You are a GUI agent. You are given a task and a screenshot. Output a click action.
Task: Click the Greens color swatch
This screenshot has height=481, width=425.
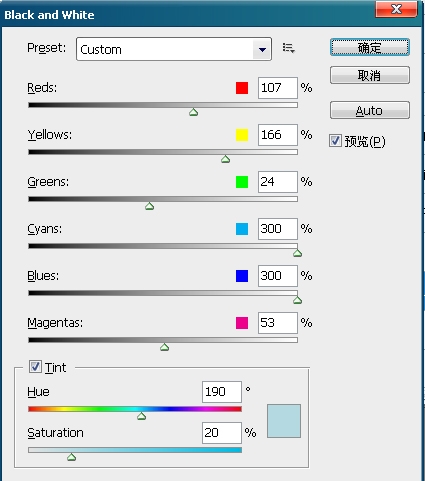click(242, 182)
